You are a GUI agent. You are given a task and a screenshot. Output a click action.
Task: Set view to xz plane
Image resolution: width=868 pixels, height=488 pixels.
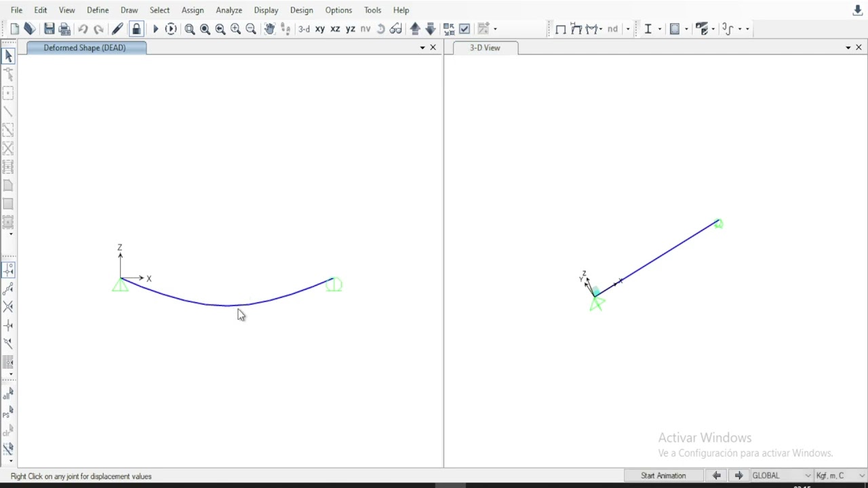[335, 28]
